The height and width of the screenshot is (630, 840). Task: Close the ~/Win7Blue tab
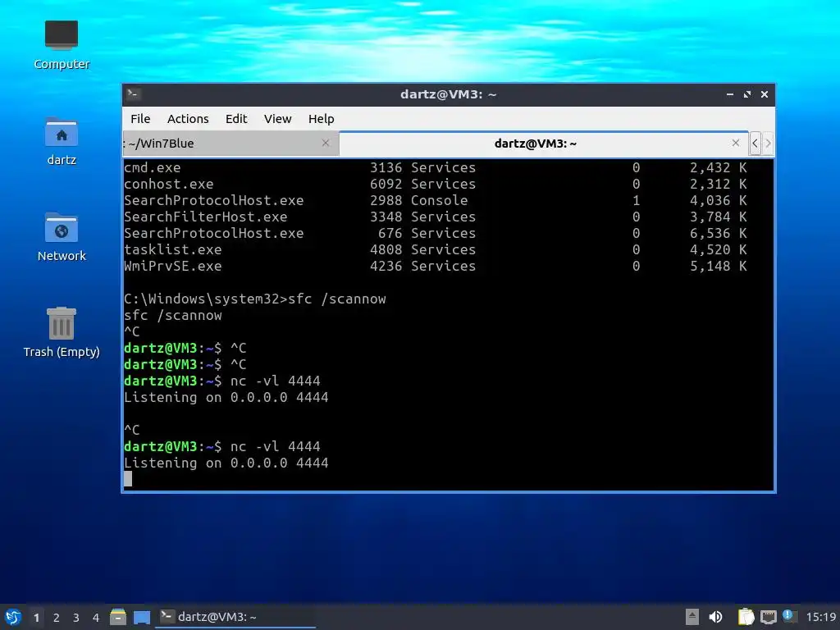click(326, 143)
